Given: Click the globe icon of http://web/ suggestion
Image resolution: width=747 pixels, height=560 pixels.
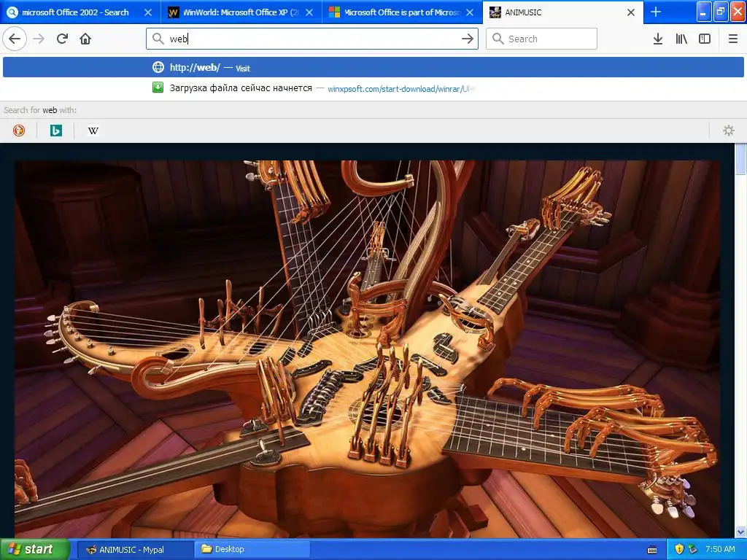Looking at the screenshot, I should point(158,67).
